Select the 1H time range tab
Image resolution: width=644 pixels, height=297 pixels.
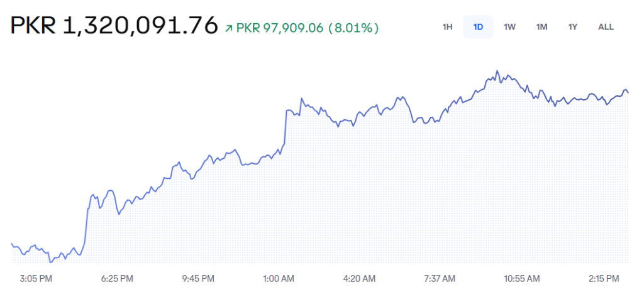tap(447, 27)
